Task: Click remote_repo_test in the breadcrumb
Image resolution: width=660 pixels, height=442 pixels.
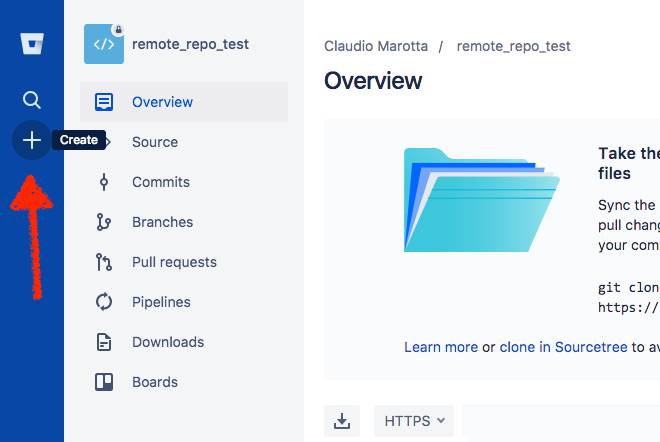Action: pos(513,46)
